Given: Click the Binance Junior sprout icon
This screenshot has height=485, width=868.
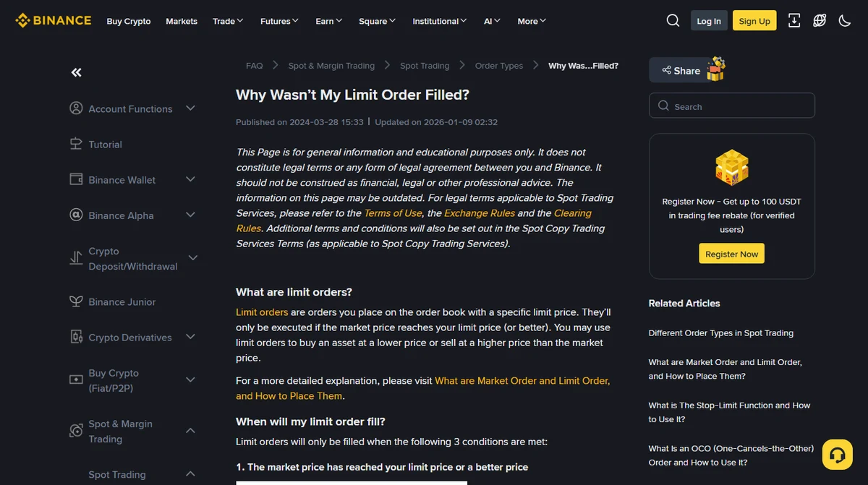Looking at the screenshot, I should pyautogui.click(x=76, y=301).
